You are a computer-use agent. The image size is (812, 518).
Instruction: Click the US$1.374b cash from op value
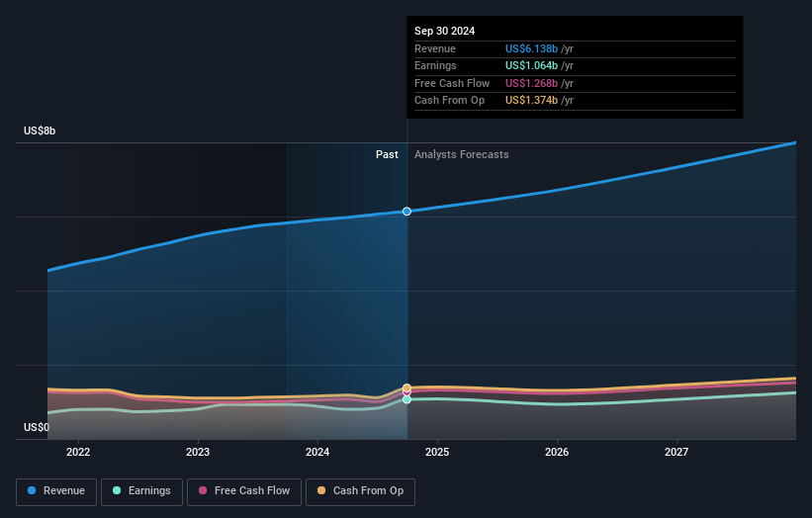point(531,101)
